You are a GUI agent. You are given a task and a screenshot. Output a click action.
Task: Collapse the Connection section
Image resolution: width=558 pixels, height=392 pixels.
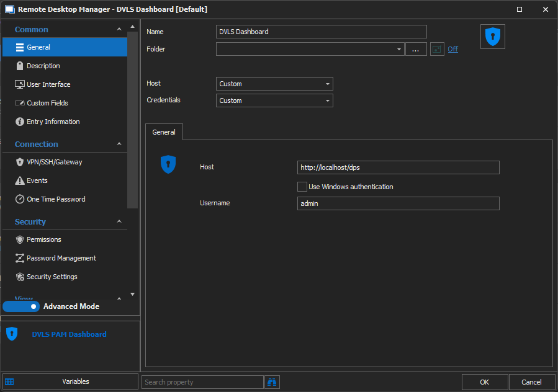click(x=119, y=144)
